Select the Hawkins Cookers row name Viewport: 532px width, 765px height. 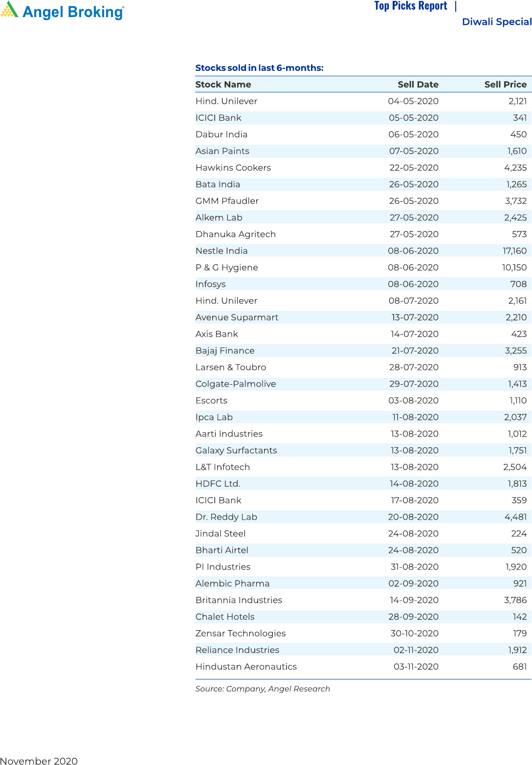click(x=233, y=168)
